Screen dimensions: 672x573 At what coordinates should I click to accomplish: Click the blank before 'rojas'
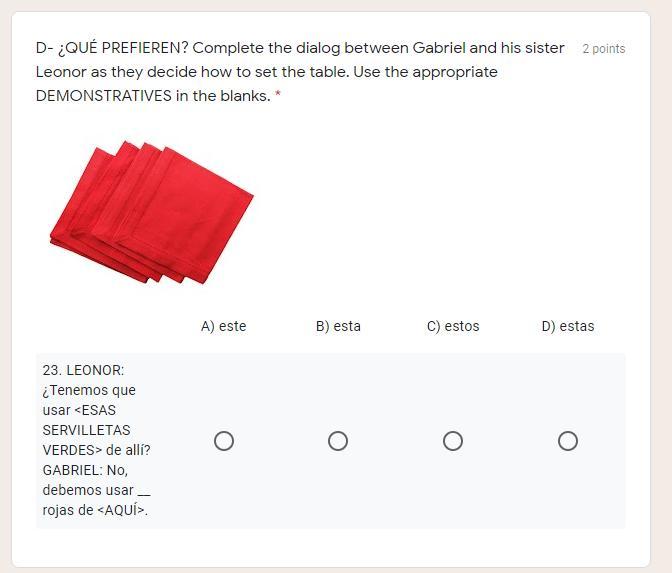click(144, 490)
